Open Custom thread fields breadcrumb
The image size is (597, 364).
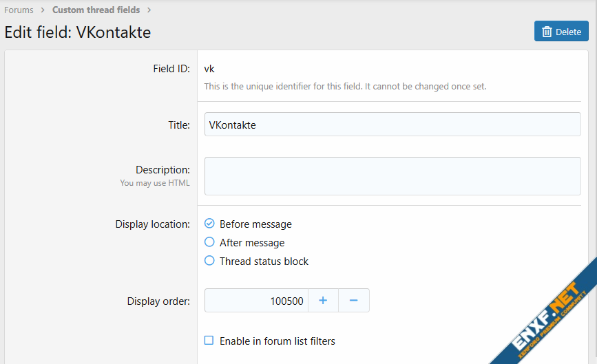point(96,10)
